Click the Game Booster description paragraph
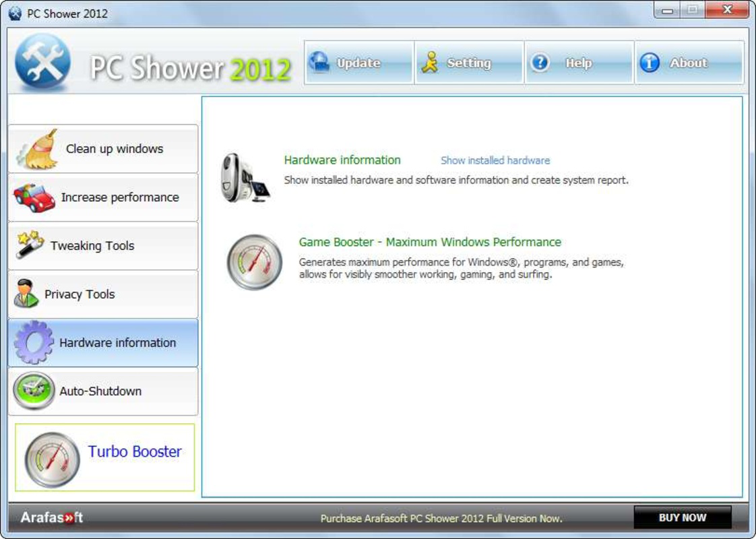The height and width of the screenshot is (539, 756). (x=462, y=268)
